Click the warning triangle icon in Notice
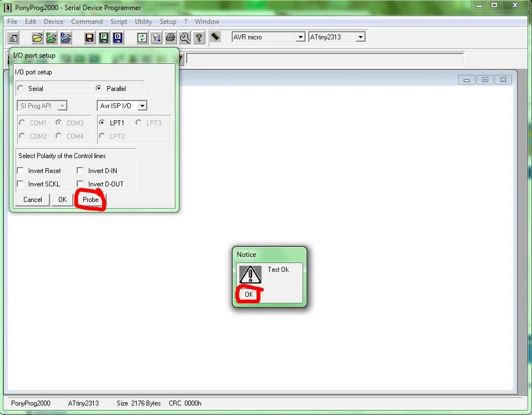The width and height of the screenshot is (532, 415). [250, 274]
